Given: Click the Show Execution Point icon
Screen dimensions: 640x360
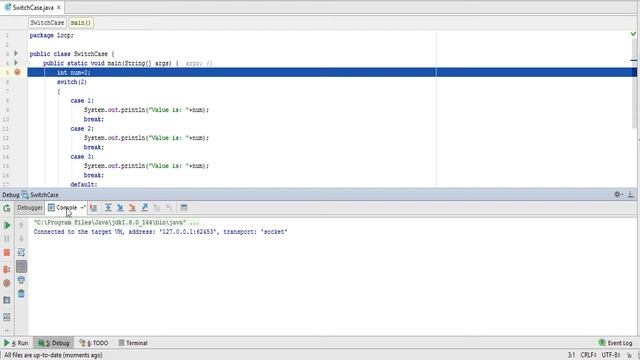Looking at the screenshot, I should click(x=93, y=208).
